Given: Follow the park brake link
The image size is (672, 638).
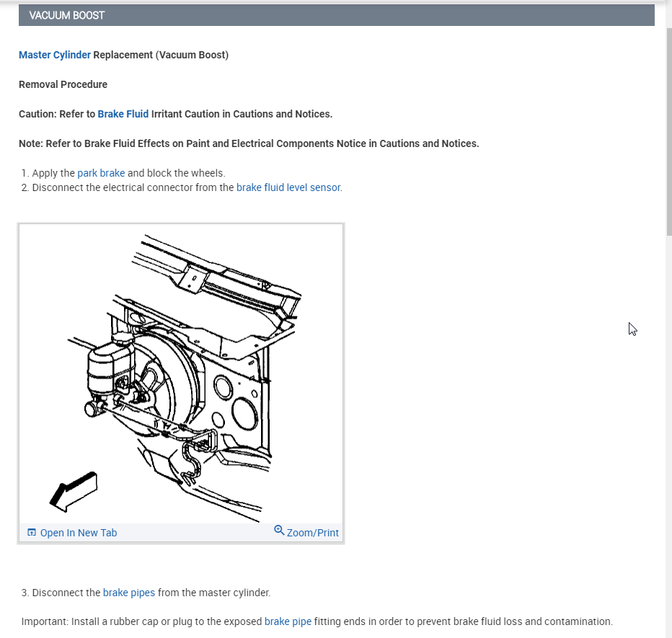Looking at the screenshot, I should (x=101, y=173).
